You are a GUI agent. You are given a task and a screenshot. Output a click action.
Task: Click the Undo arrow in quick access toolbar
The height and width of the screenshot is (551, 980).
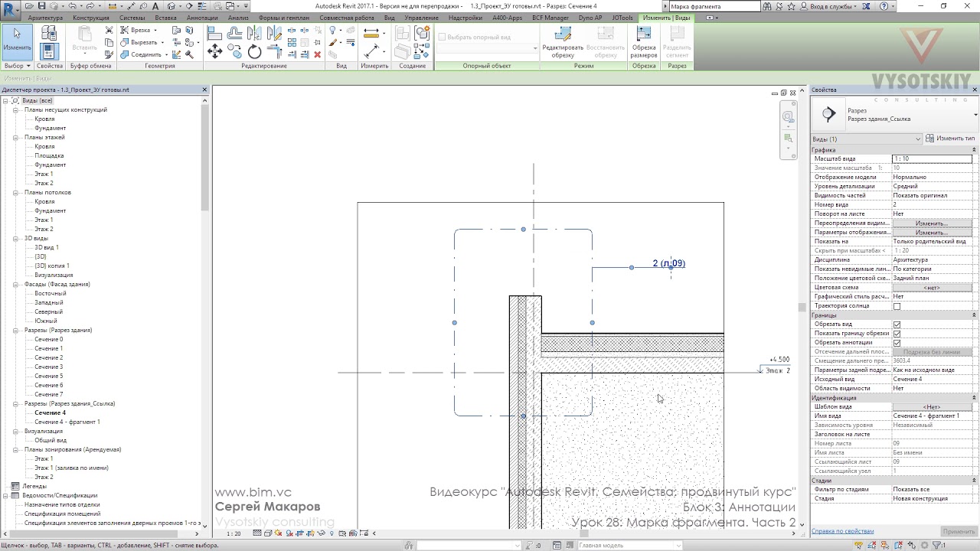click(72, 6)
